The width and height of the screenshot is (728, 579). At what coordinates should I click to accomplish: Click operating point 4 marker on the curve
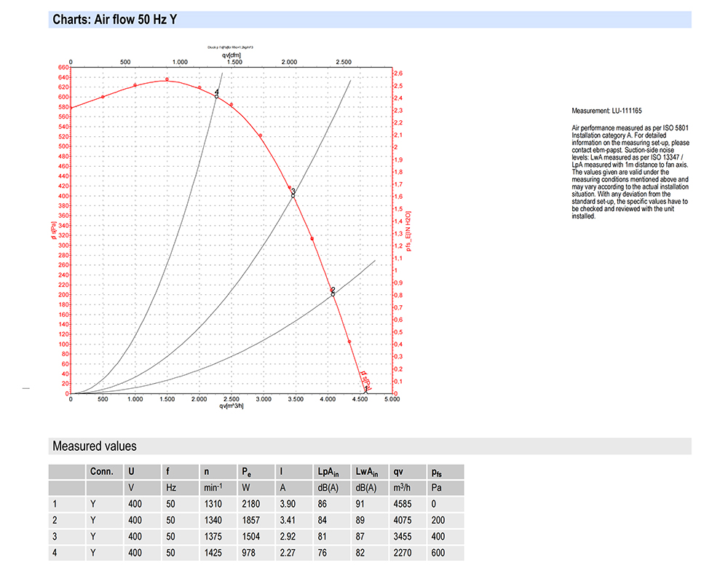(216, 95)
